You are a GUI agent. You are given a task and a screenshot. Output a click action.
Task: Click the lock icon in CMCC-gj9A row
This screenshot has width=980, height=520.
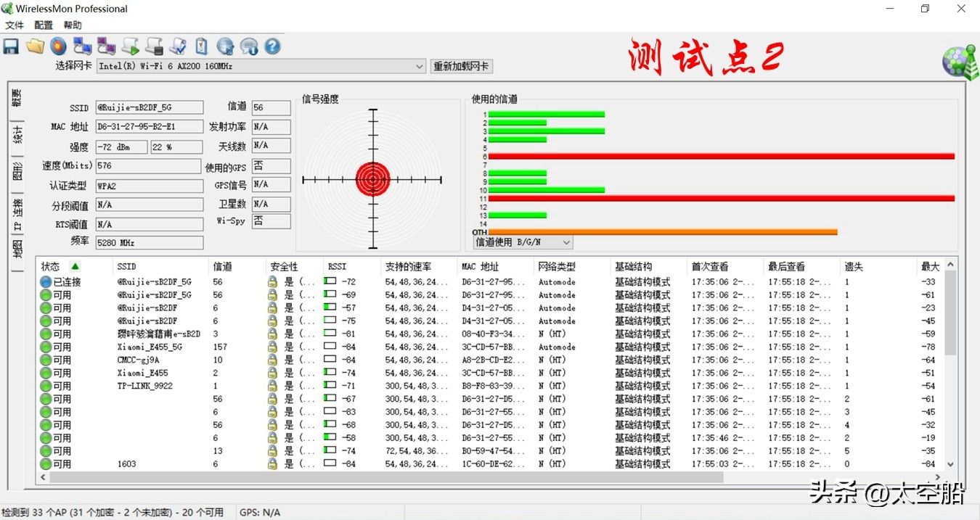click(x=272, y=360)
